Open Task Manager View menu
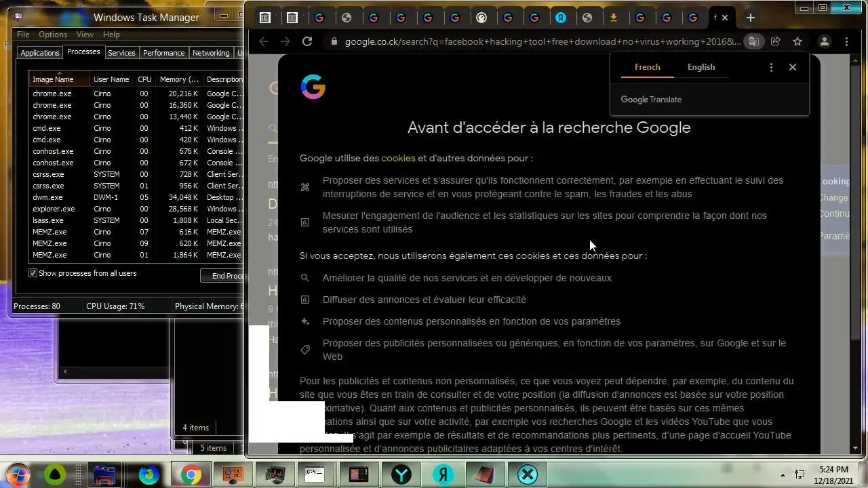The width and height of the screenshot is (868, 488). tap(85, 35)
